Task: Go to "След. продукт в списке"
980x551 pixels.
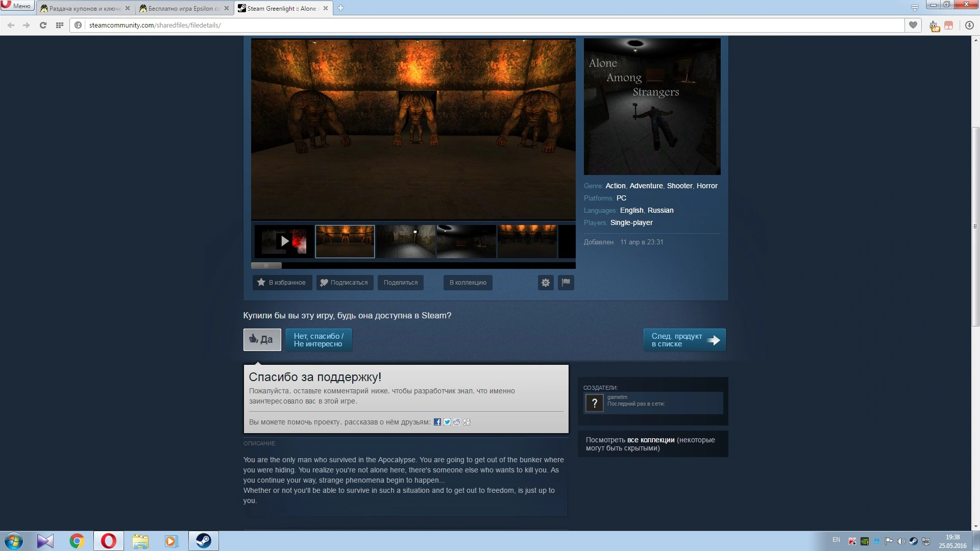Action: point(684,340)
